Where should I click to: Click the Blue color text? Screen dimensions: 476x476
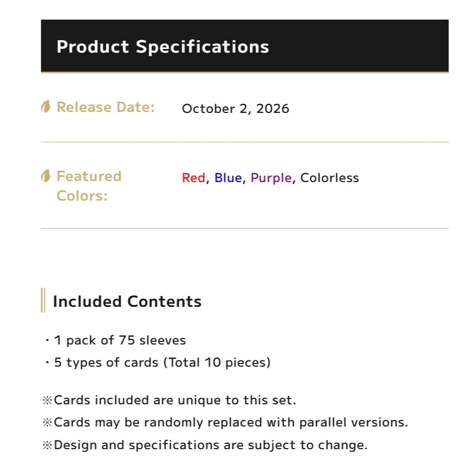tap(228, 178)
